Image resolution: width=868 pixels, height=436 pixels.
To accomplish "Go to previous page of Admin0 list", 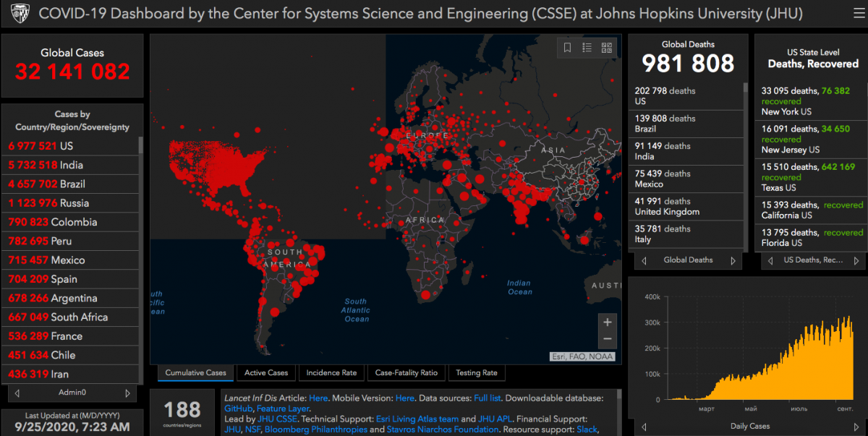I will click(x=17, y=393).
